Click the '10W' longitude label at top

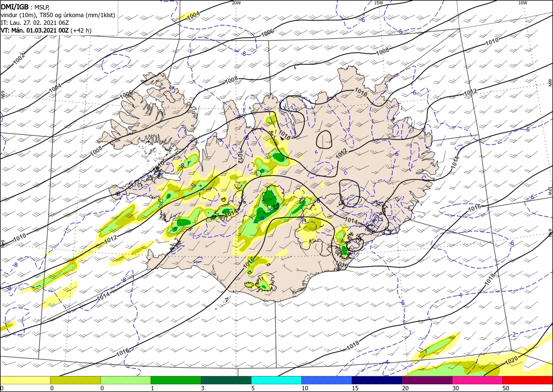tap(523, 3)
